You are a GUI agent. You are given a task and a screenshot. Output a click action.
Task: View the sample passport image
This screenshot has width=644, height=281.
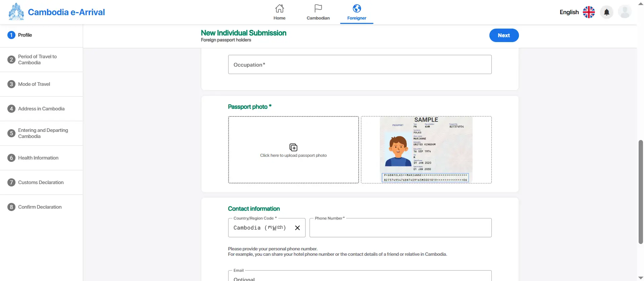(x=426, y=150)
